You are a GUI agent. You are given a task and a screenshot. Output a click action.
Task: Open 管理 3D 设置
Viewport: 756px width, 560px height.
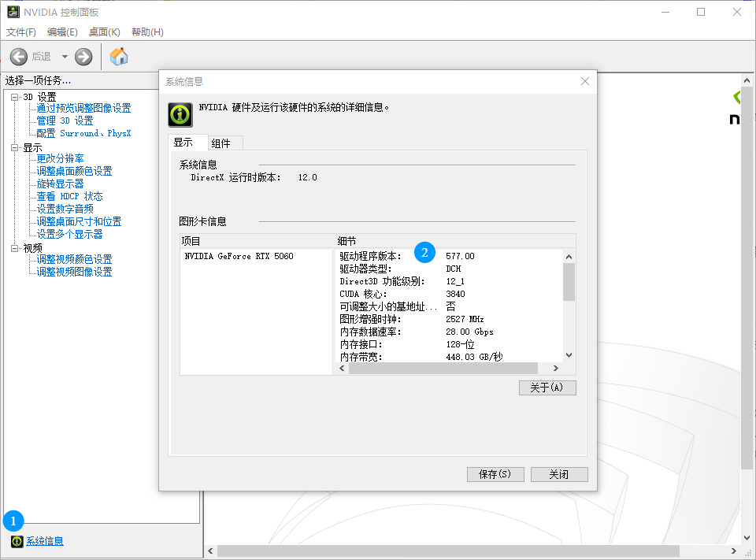click(65, 121)
